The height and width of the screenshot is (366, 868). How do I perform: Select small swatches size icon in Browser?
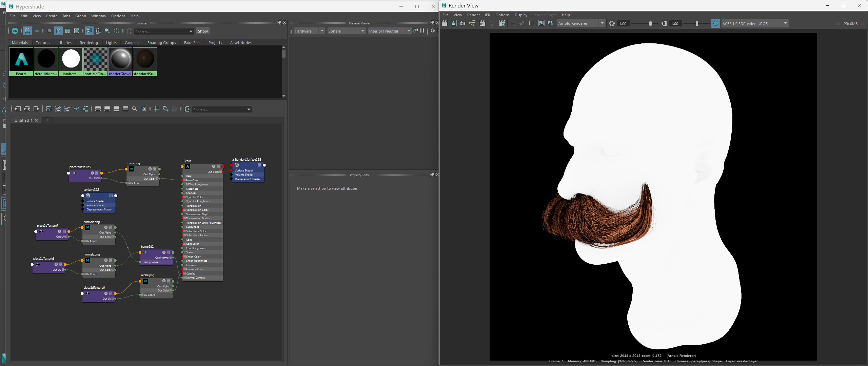tap(49, 31)
